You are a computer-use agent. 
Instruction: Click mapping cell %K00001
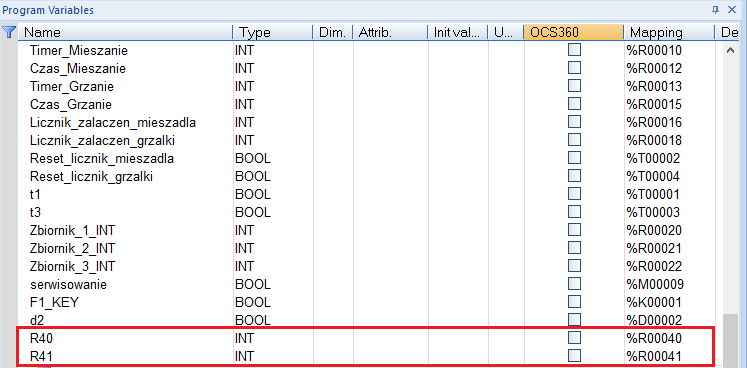point(654,302)
